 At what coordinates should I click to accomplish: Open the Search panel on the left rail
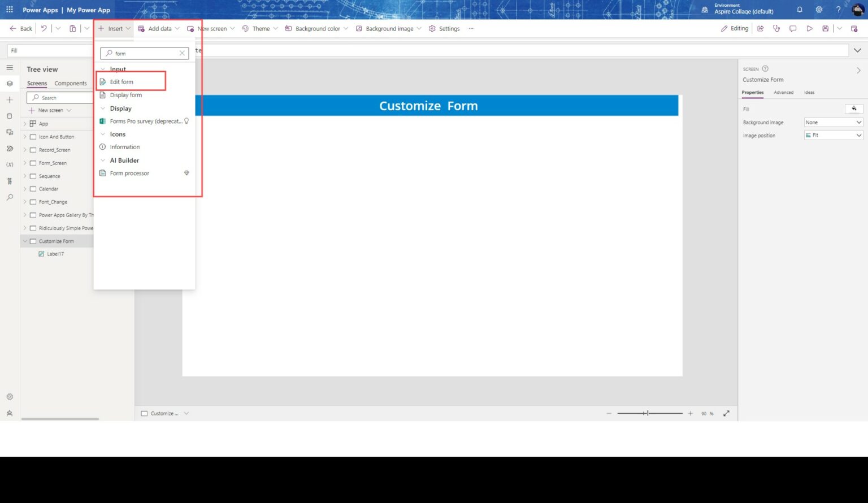(10, 197)
